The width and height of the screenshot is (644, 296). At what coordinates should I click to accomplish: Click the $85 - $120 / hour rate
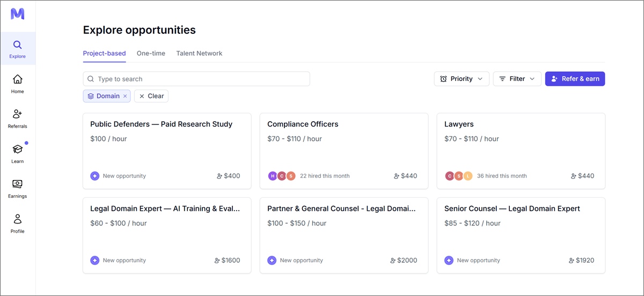472,224
